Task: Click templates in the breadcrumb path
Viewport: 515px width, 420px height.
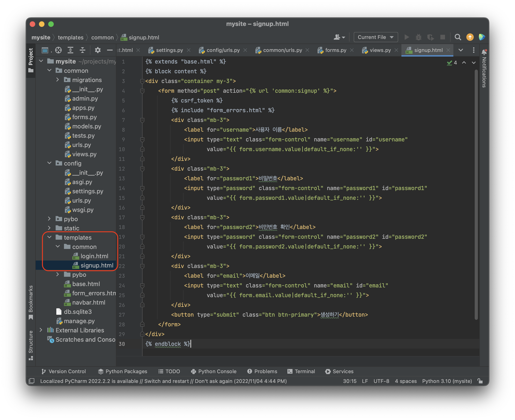Action: 71,38
